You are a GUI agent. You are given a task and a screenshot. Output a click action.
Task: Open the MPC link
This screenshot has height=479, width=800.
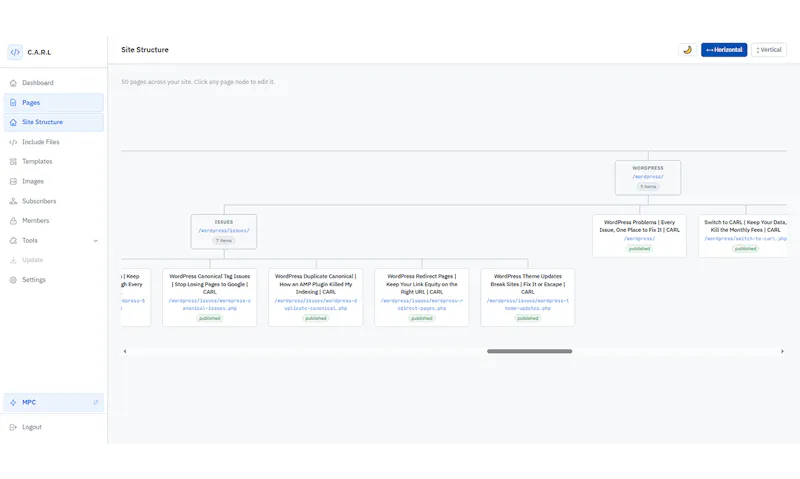54,402
